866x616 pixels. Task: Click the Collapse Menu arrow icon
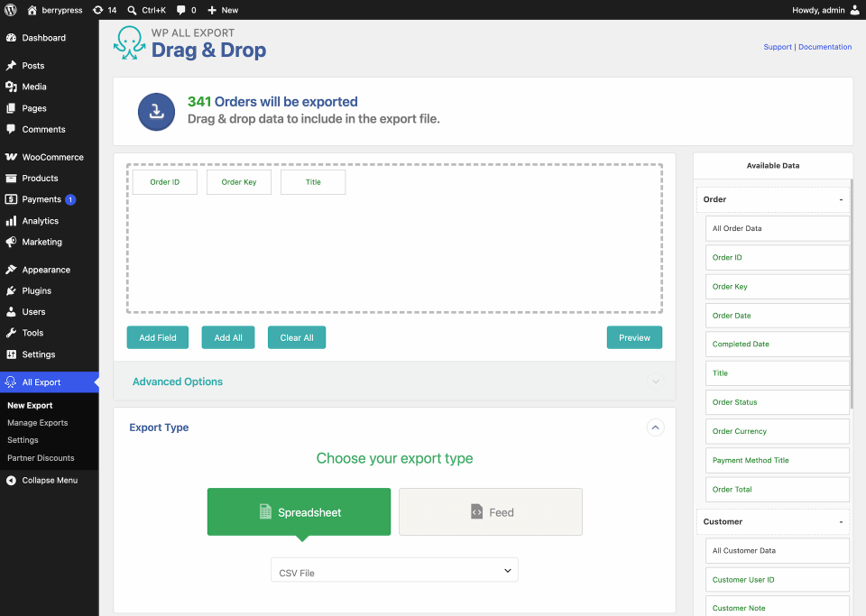click(x=11, y=480)
